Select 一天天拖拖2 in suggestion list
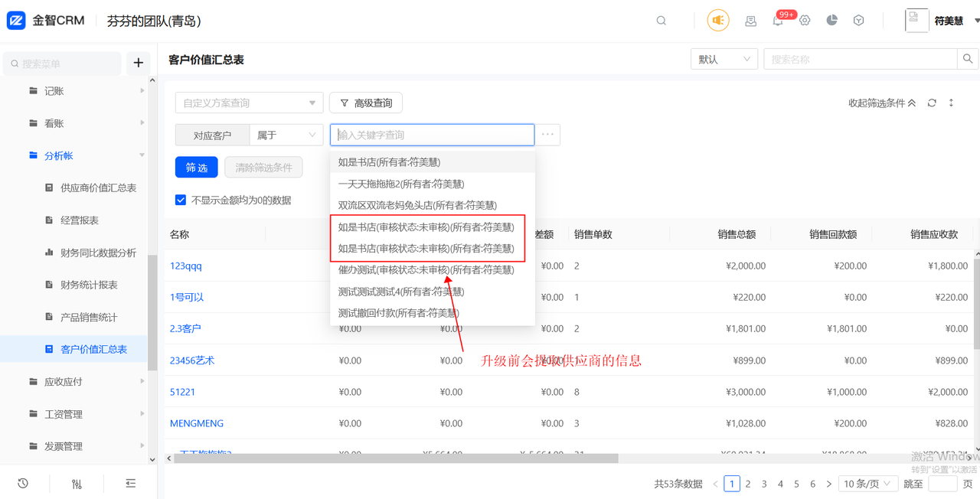 click(433, 184)
